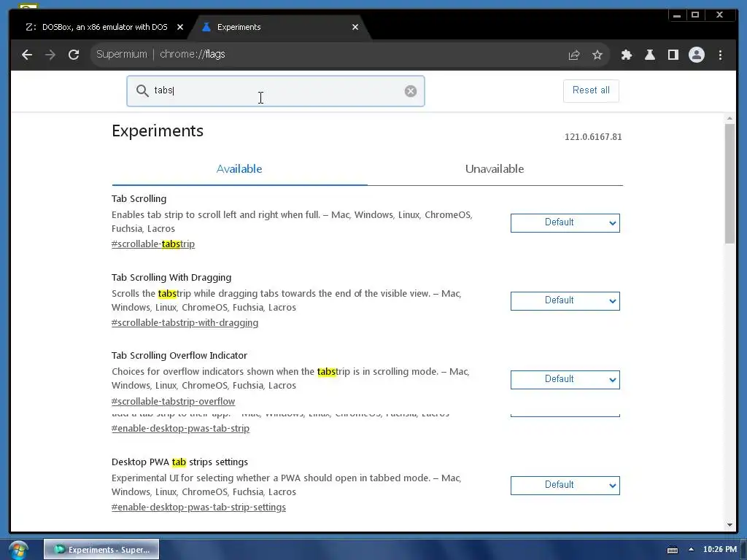Open the profile avatar menu
This screenshot has height=560, width=747.
point(697,55)
